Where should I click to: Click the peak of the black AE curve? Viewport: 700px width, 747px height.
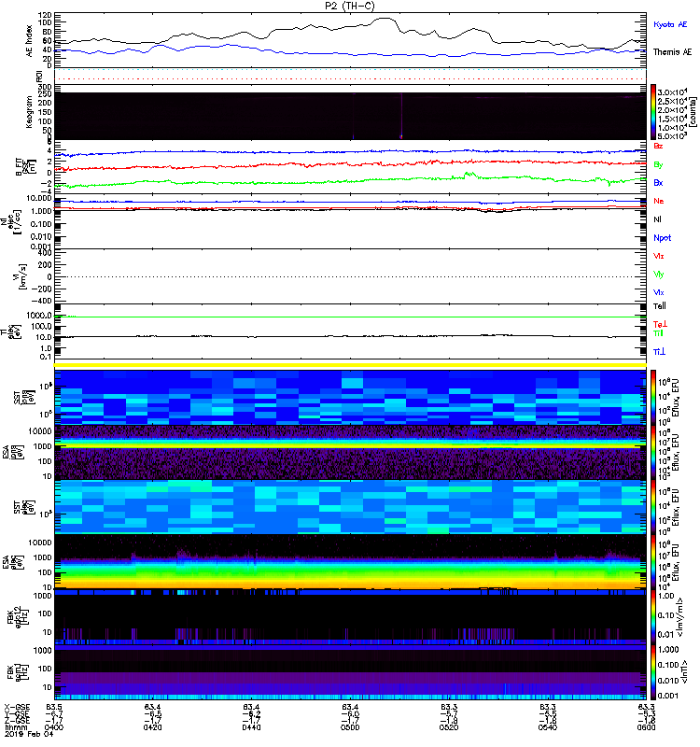(x=385, y=19)
